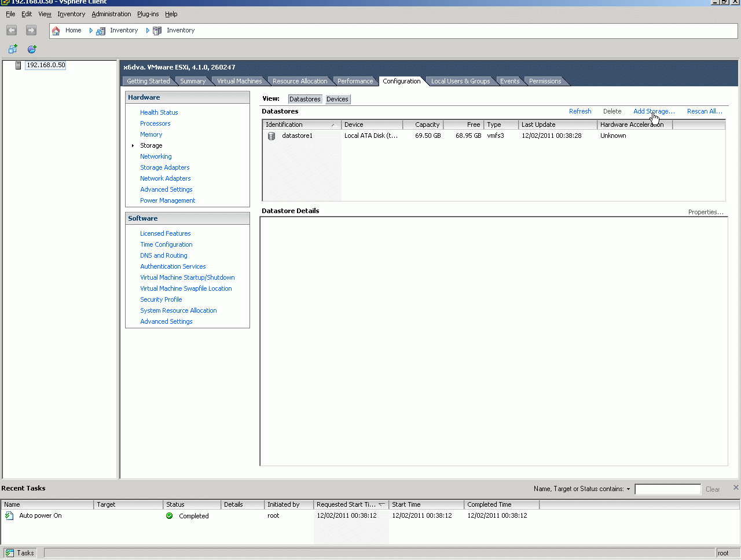Open Networking in Hardware list

click(x=156, y=156)
